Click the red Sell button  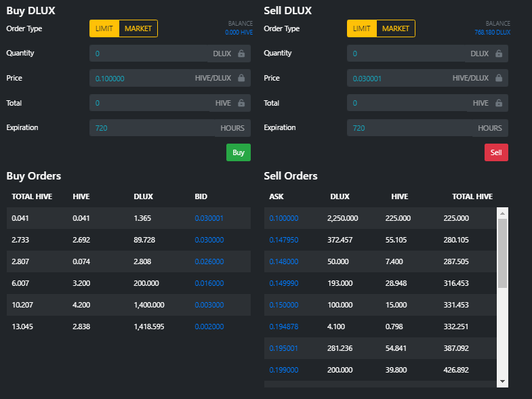tap(496, 152)
